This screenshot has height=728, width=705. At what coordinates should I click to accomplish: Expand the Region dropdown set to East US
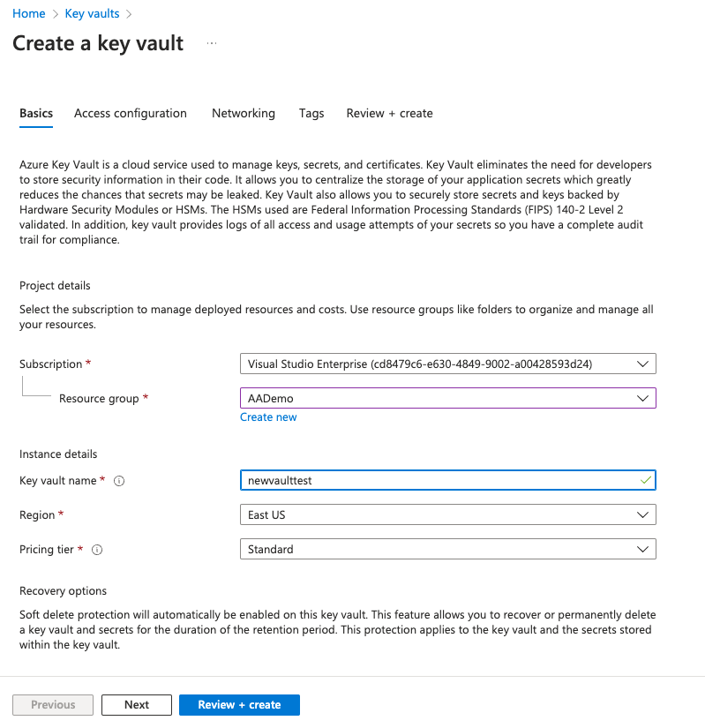pyautogui.click(x=447, y=514)
